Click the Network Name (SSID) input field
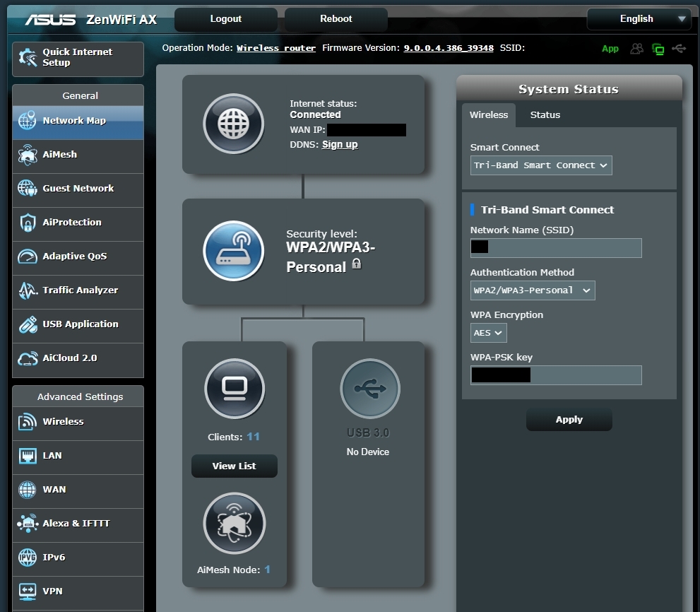 pos(556,248)
